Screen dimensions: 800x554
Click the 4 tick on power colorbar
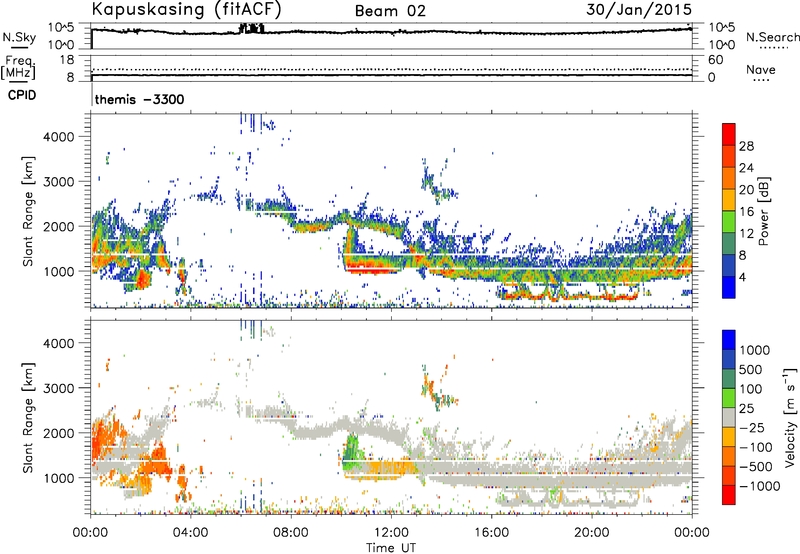tap(742, 278)
